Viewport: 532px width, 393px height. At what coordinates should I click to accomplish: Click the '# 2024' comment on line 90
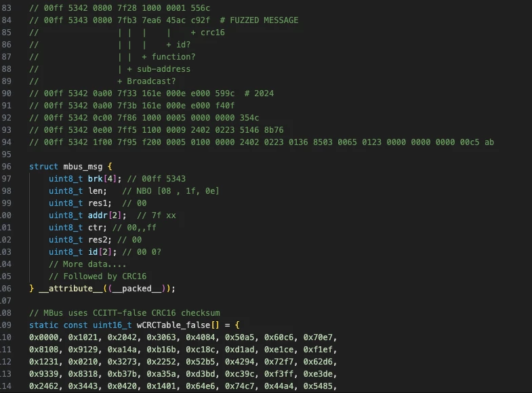(260, 94)
